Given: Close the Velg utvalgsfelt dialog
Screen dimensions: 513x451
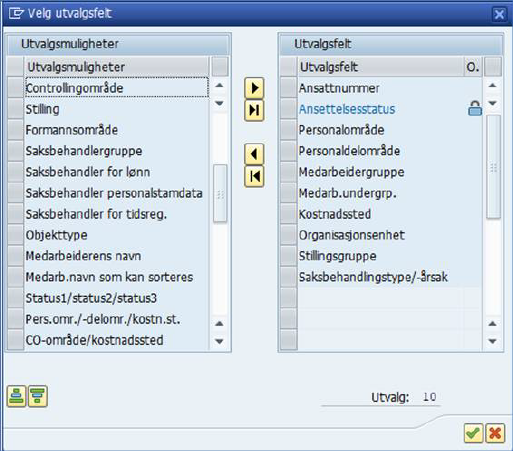Looking at the screenshot, I should (x=499, y=14).
